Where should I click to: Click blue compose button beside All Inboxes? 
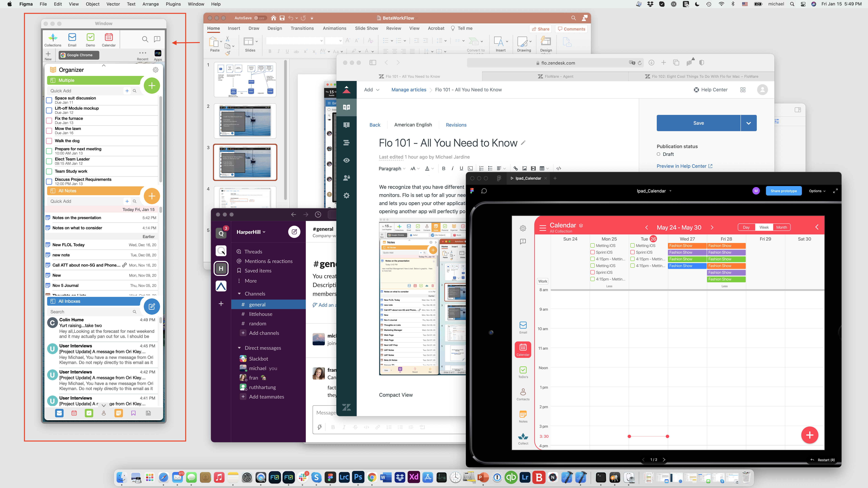coord(152,307)
